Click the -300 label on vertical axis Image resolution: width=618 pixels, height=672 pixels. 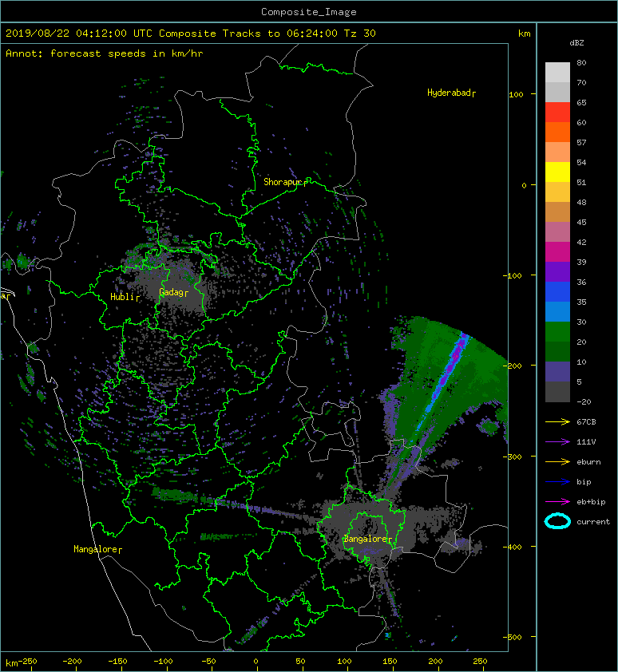tap(512, 457)
